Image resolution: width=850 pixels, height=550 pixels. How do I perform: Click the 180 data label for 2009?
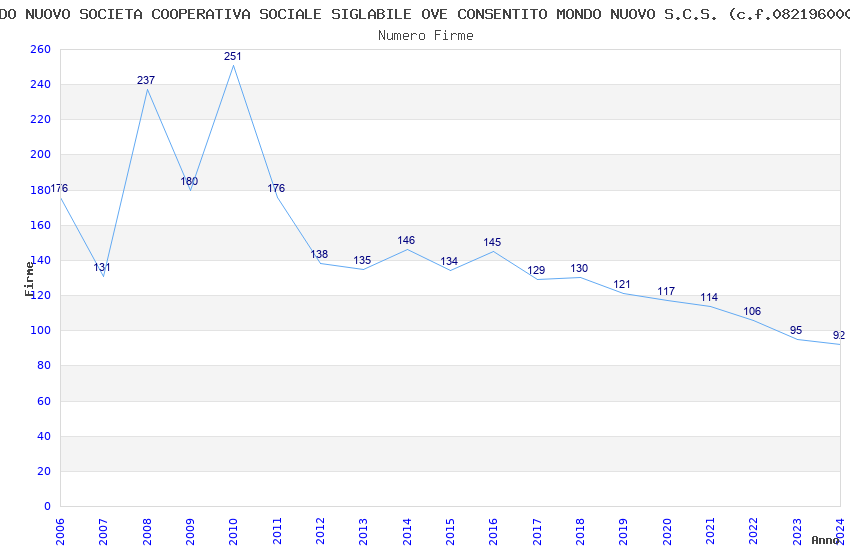[x=189, y=181]
